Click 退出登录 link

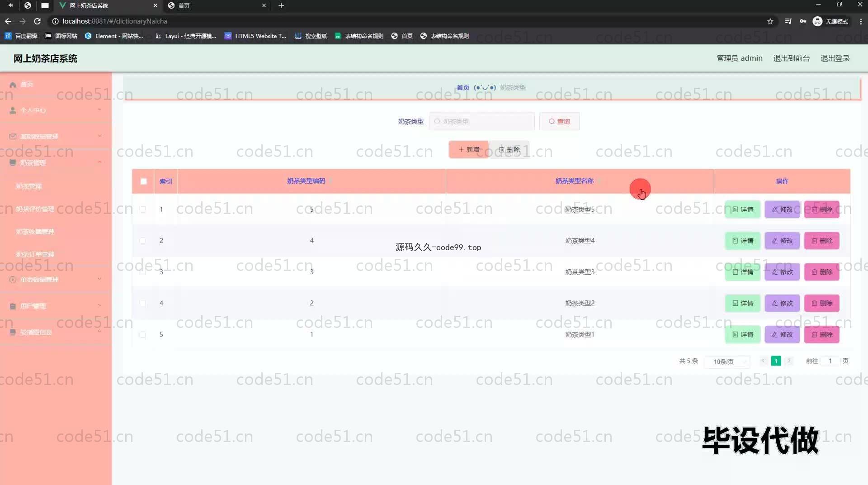pos(835,58)
